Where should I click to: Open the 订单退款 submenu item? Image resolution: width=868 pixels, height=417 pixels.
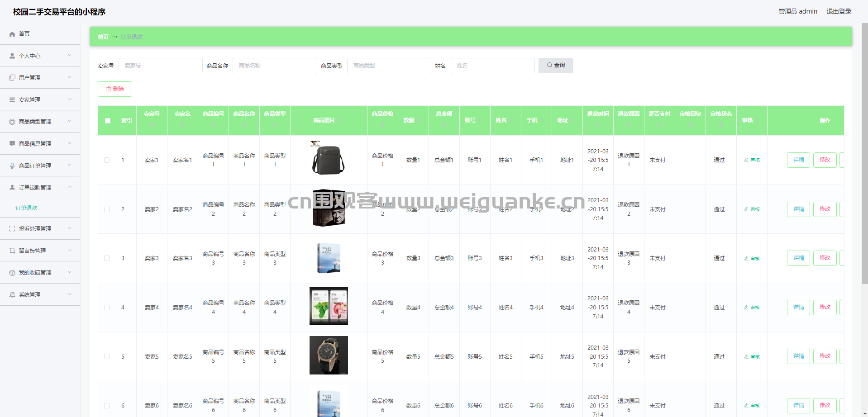26,208
